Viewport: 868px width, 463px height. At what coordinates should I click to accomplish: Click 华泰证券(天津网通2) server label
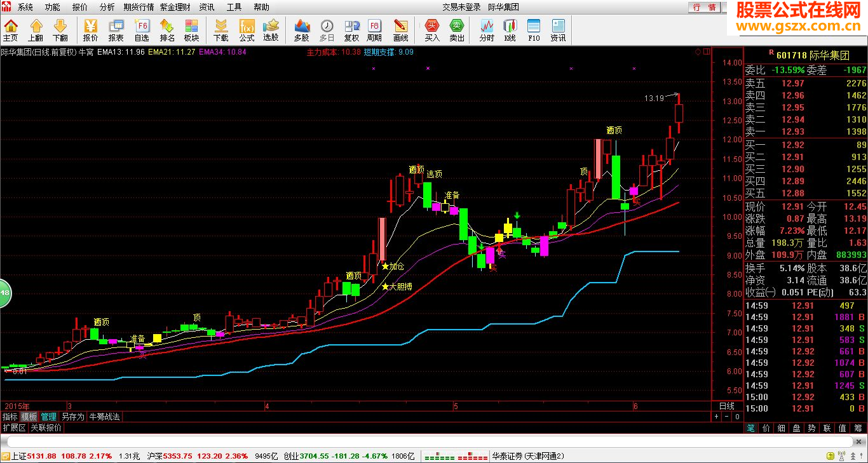coord(528,456)
